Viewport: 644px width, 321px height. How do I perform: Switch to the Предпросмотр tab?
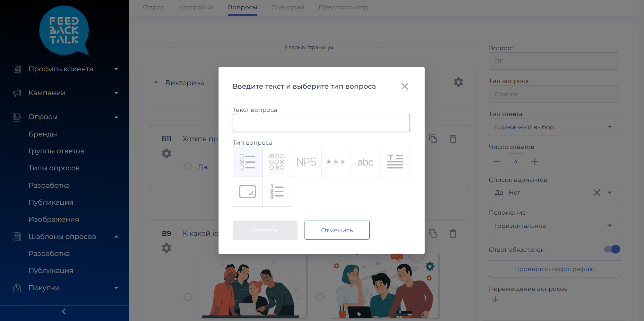click(343, 7)
